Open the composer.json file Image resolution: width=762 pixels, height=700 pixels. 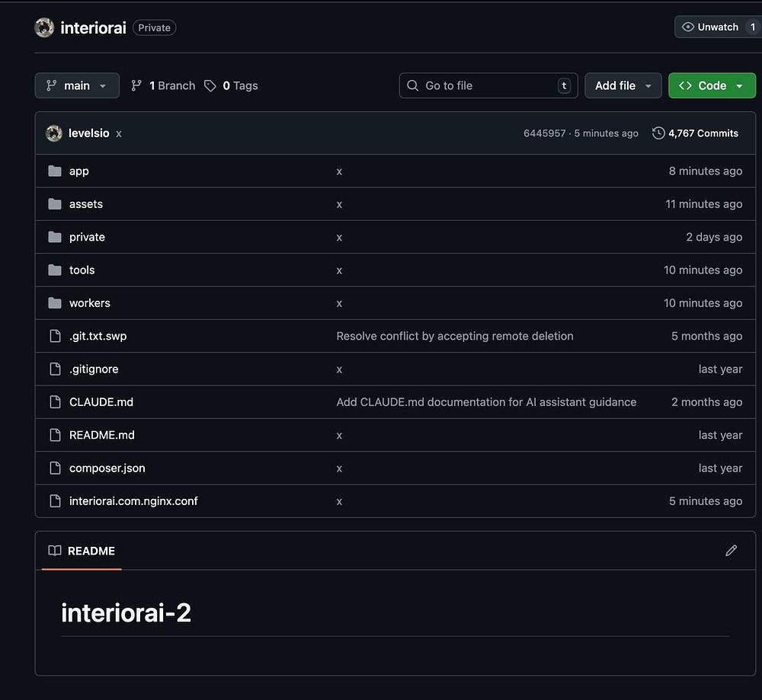pos(107,468)
